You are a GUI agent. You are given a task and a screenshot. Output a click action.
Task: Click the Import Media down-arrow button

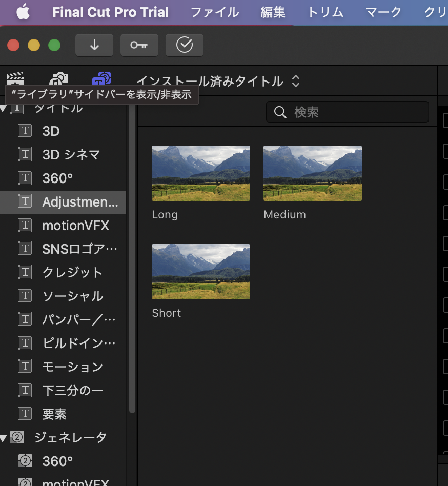[x=94, y=45]
